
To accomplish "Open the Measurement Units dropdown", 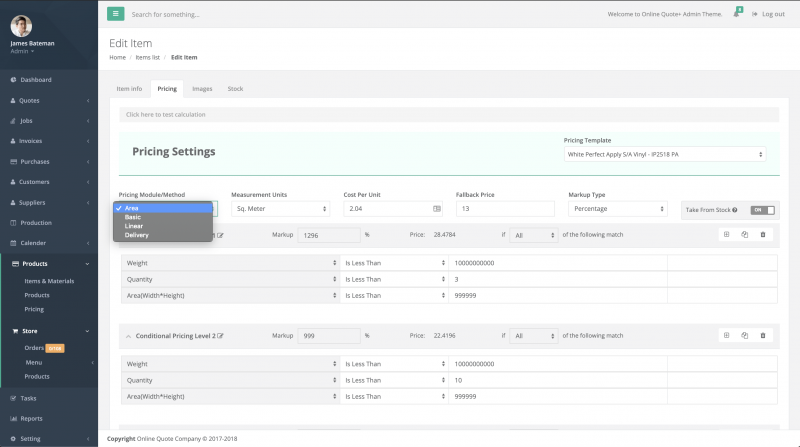I will tap(280, 209).
